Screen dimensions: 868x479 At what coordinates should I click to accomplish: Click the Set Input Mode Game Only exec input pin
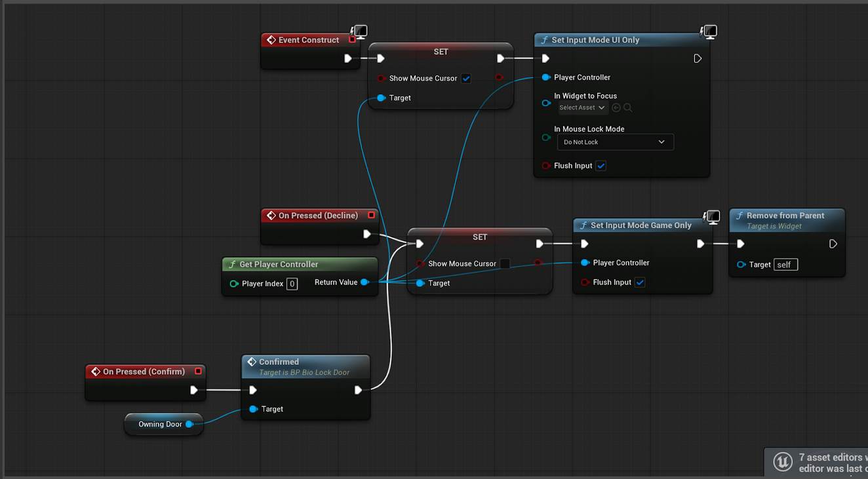584,244
